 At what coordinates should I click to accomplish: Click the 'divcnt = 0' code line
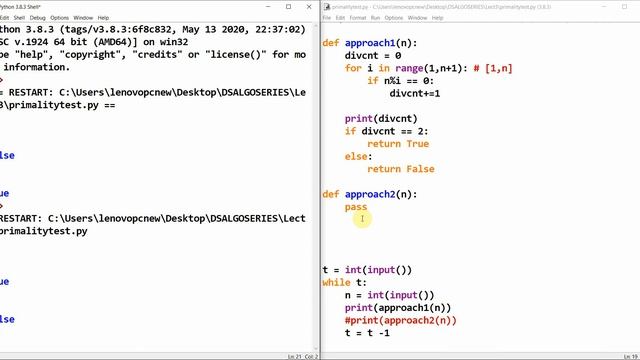click(373, 56)
